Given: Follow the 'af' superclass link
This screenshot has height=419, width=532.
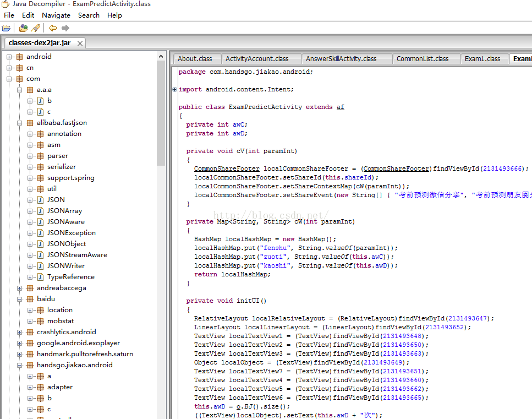Looking at the screenshot, I should coord(341,107).
